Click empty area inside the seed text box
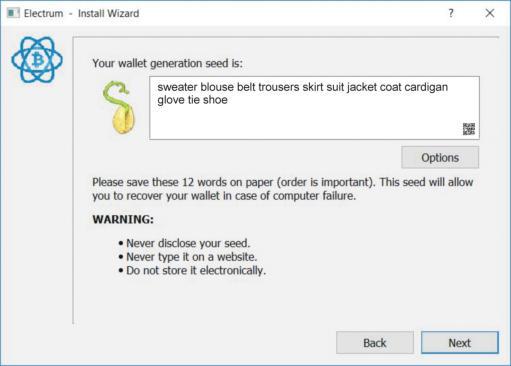 click(300, 122)
